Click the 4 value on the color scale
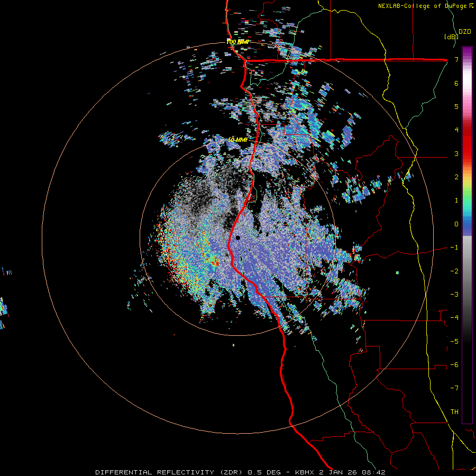Screen dimensions: 476x476 (x=456, y=130)
